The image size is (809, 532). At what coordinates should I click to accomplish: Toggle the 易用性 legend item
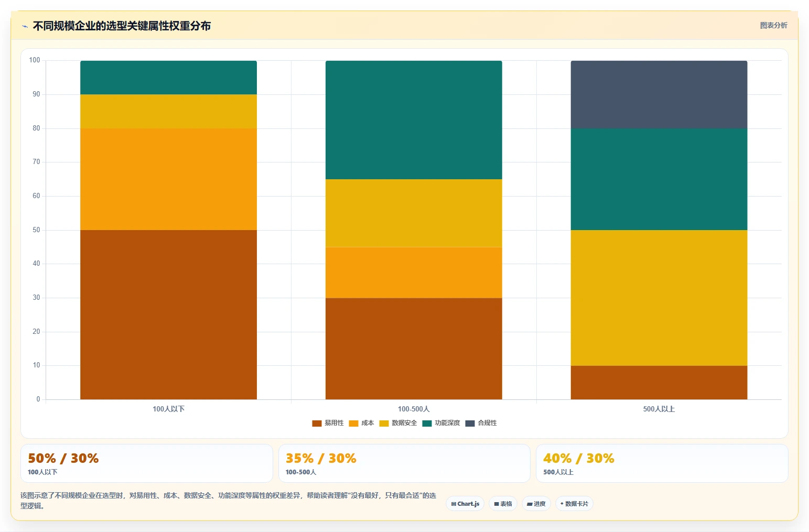click(328, 423)
